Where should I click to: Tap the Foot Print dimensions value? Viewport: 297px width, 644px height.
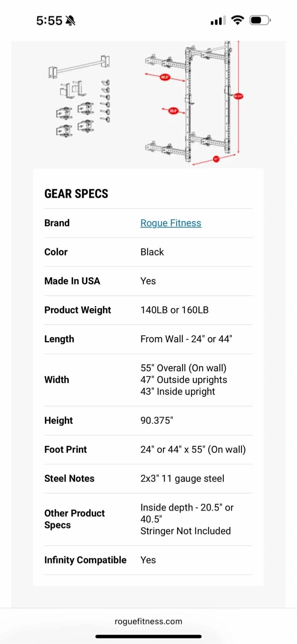point(193,449)
